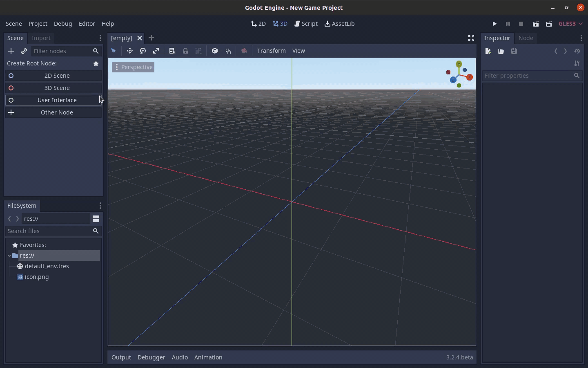Stop the running scene
This screenshot has height=368, width=588.
521,24
